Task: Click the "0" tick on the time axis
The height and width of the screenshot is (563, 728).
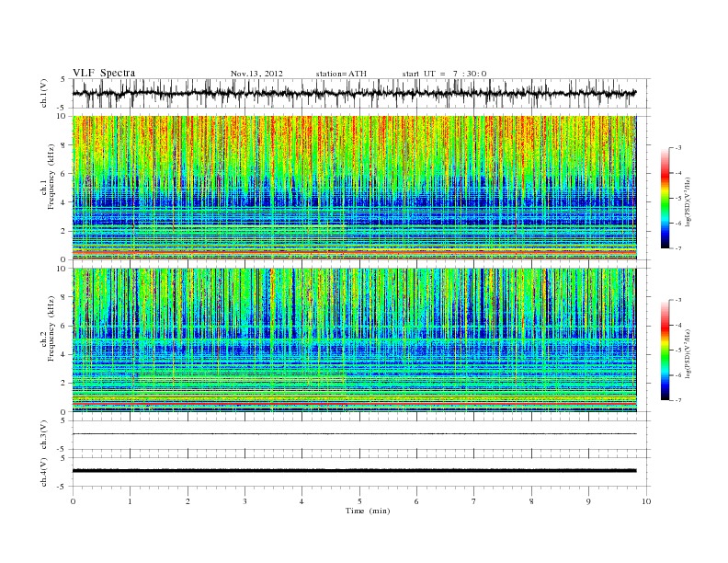Action: 73,501
